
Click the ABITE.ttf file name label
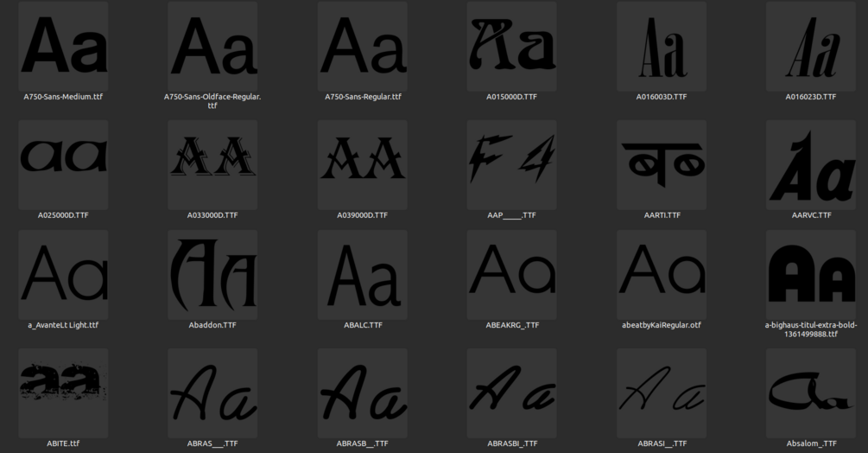click(63, 443)
